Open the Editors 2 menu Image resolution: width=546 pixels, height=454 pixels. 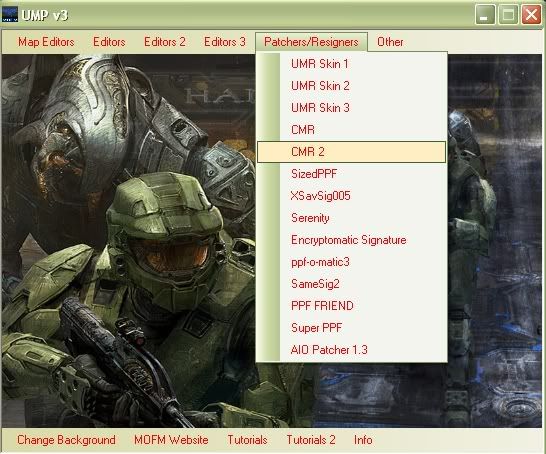[165, 42]
